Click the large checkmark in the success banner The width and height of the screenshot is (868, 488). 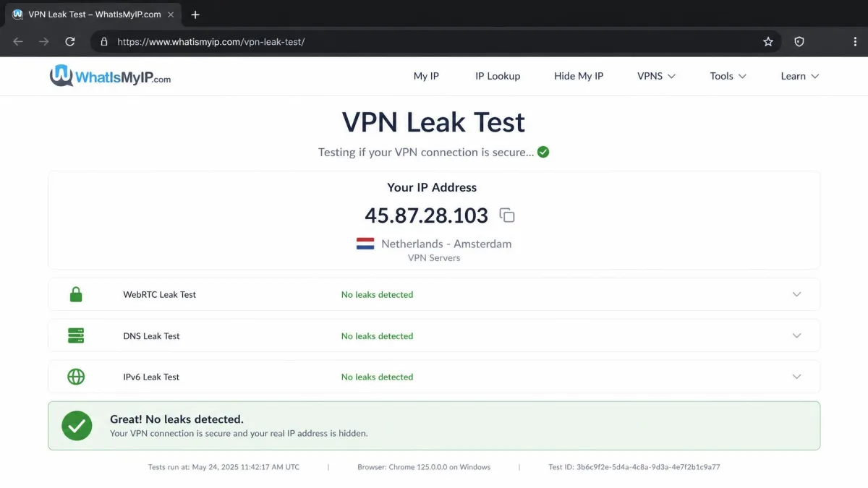coord(77,426)
